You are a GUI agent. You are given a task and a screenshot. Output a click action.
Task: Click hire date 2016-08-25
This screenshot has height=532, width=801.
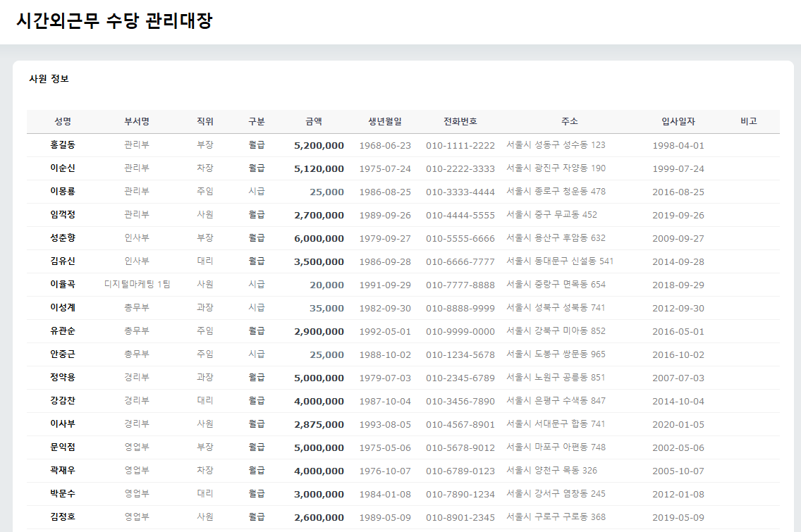point(678,192)
